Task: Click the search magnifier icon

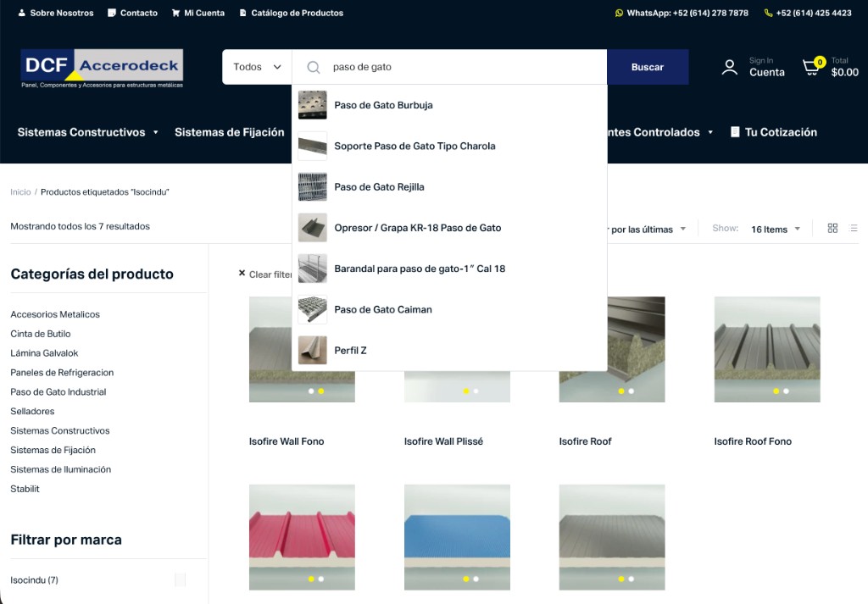Action: point(314,67)
